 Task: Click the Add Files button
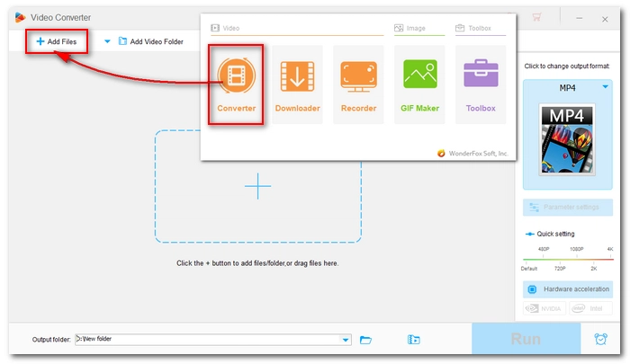tap(57, 41)
